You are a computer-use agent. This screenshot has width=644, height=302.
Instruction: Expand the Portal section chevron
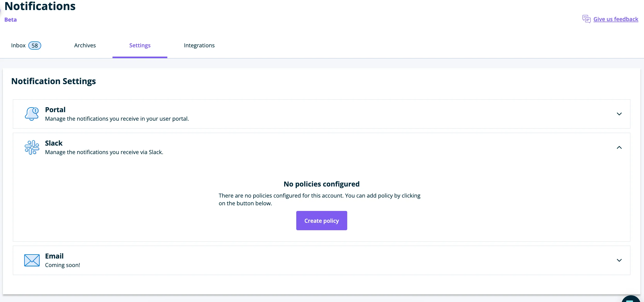(619, 114)
